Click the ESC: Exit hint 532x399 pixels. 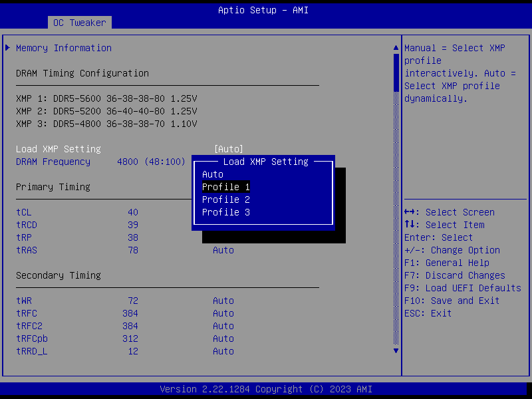[428, 313]
